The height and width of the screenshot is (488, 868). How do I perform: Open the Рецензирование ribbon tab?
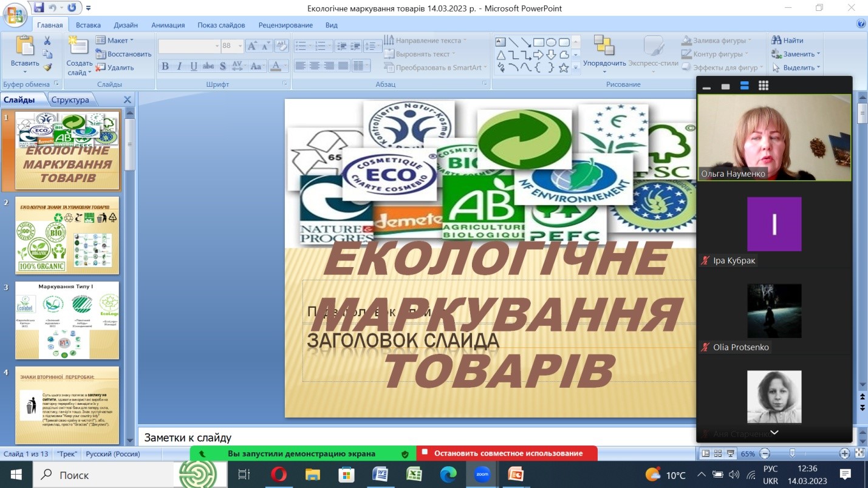[285, 25]
